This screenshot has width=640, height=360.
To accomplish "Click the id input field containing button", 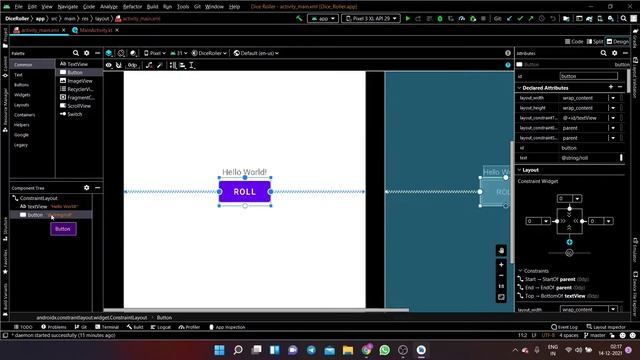I will click(x=589, y=76).
